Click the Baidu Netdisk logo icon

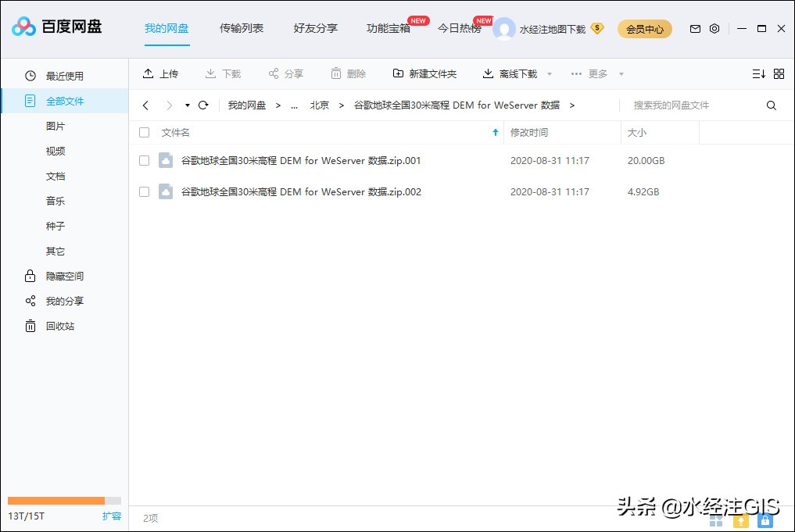coord(23,27)
